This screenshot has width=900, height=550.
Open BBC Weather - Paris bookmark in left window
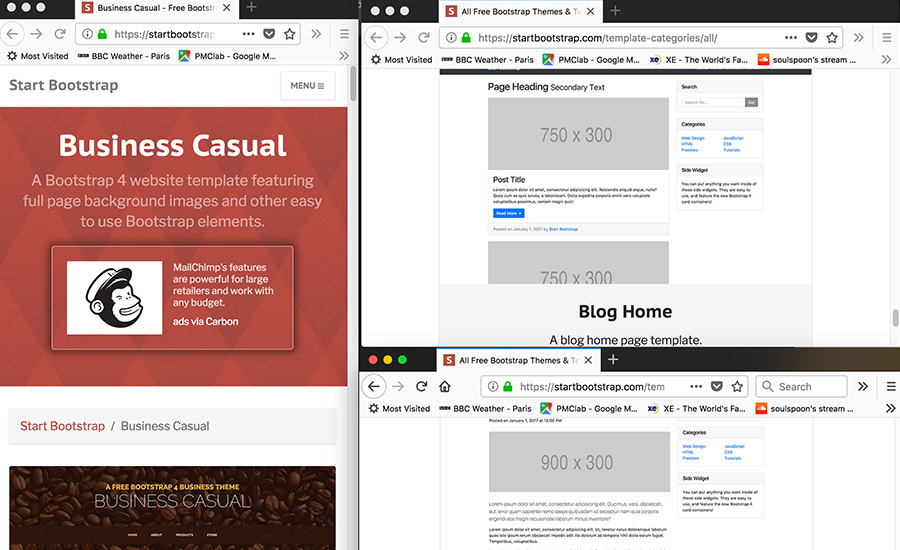[x=124, y=56]
